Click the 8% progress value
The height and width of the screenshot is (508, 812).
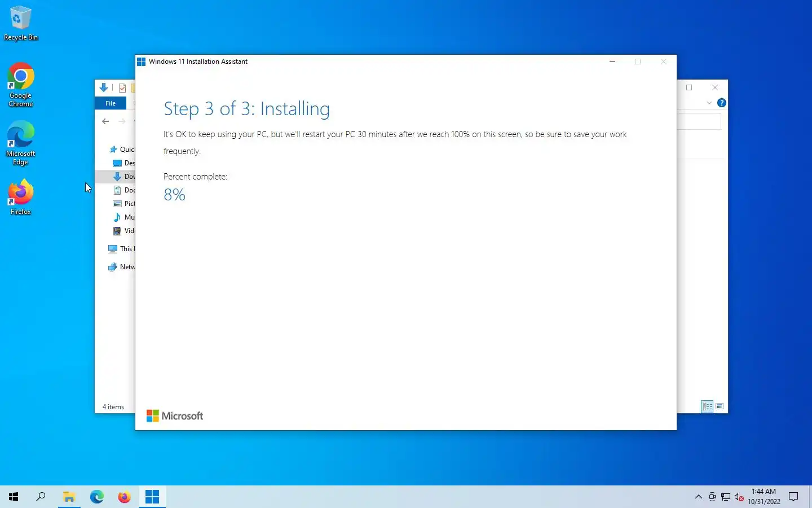pyautogui.click(x=174, y=195)
